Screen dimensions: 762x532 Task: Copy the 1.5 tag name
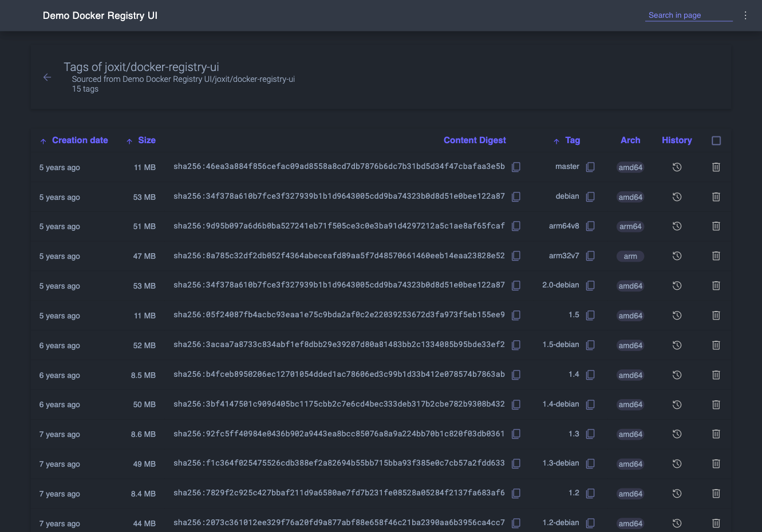pyautogui.click(x=590, y=315)
